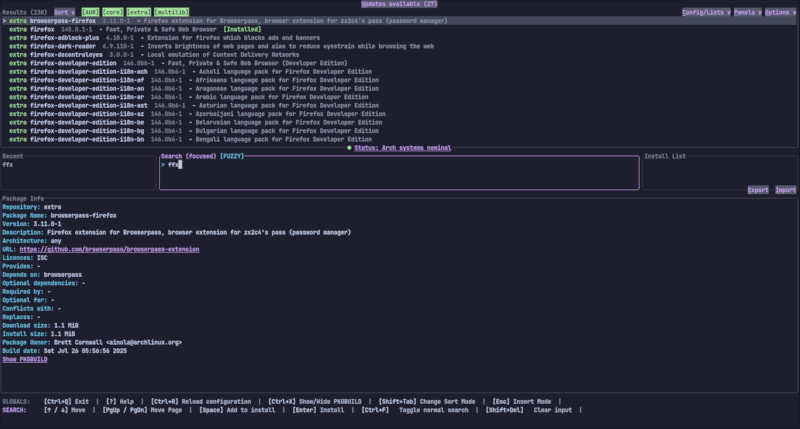
Task: Toggle the [multilib] repository filter
Action: pos(171,12)
